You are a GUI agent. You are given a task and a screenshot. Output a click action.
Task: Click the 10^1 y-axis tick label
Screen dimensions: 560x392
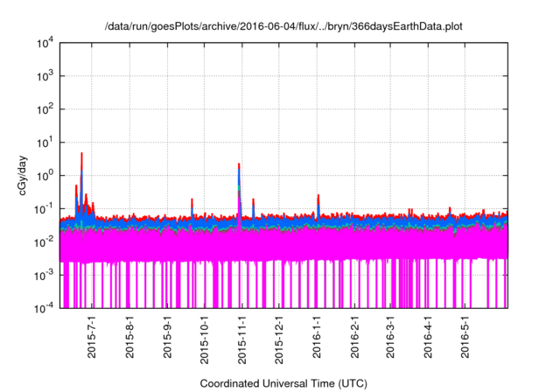45,143
